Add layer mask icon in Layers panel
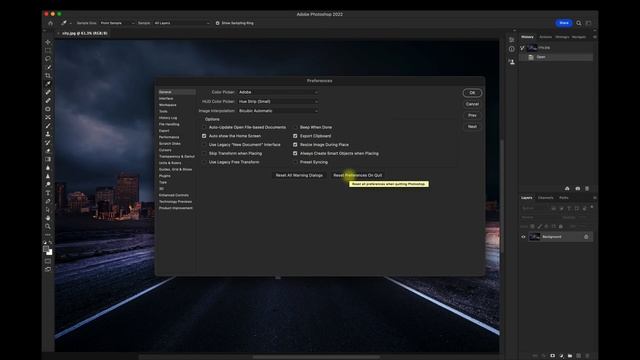 coord(552,356)
